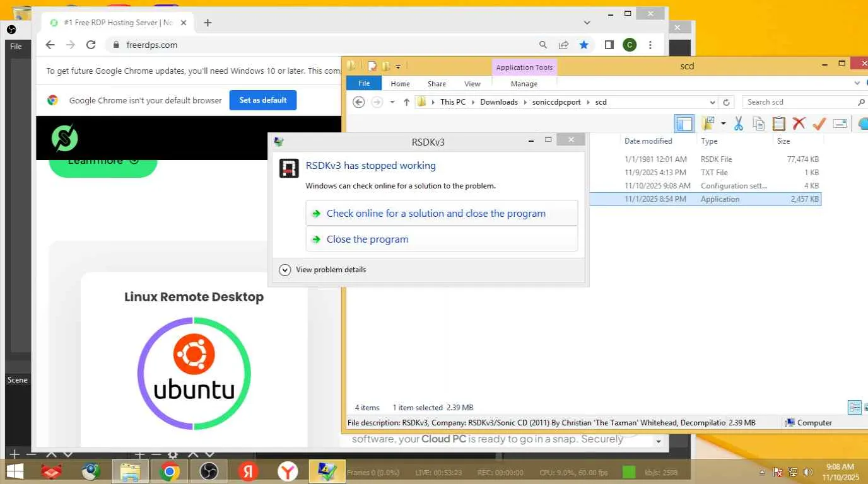The height and width of the screenshot is (484, 868).
Task: Click the cut scissors icon in Explorer
Action: 738,124
